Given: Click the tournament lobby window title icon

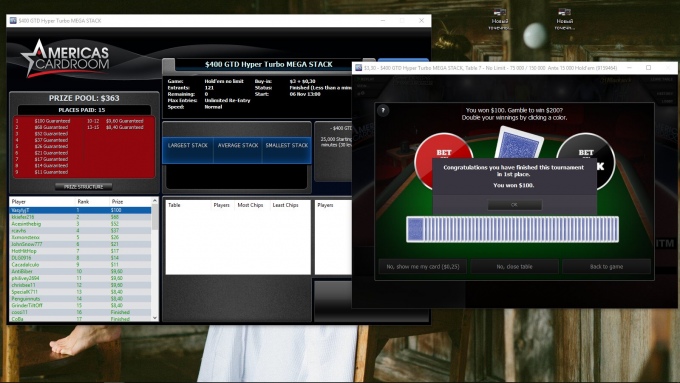Looking at the screenshot, I should coord(13,20).
